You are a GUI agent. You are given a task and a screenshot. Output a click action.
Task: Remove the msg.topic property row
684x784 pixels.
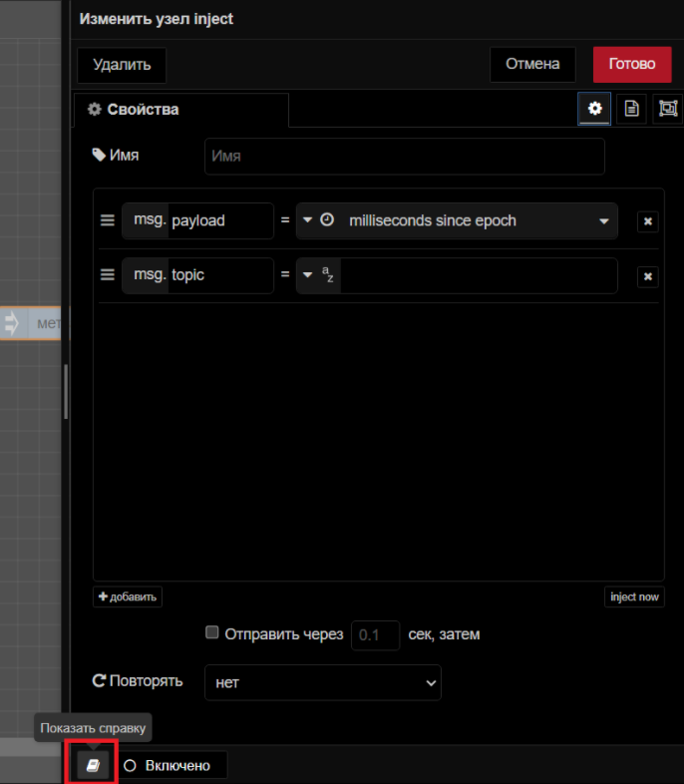click(647, 276)
